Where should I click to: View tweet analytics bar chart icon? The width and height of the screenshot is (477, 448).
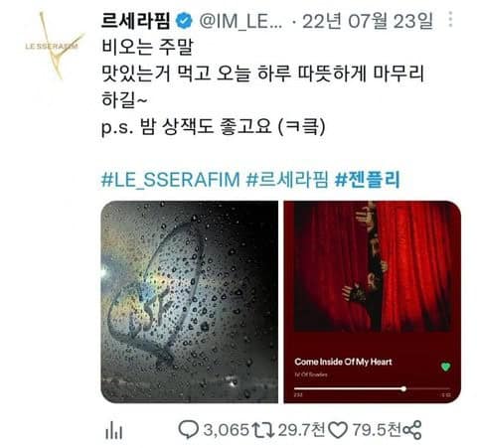coord(113,430)
